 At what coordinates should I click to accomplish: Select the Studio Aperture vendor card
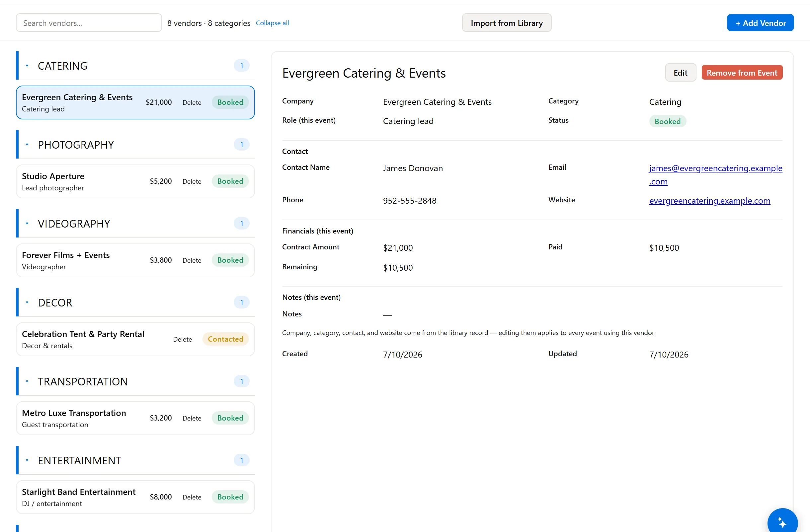[x=135, y=181]
